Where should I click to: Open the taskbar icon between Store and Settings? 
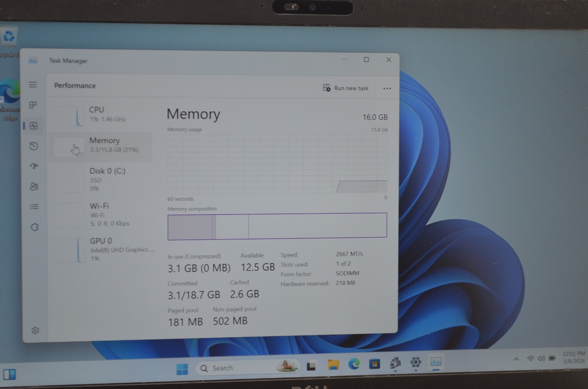click(395, 363)
